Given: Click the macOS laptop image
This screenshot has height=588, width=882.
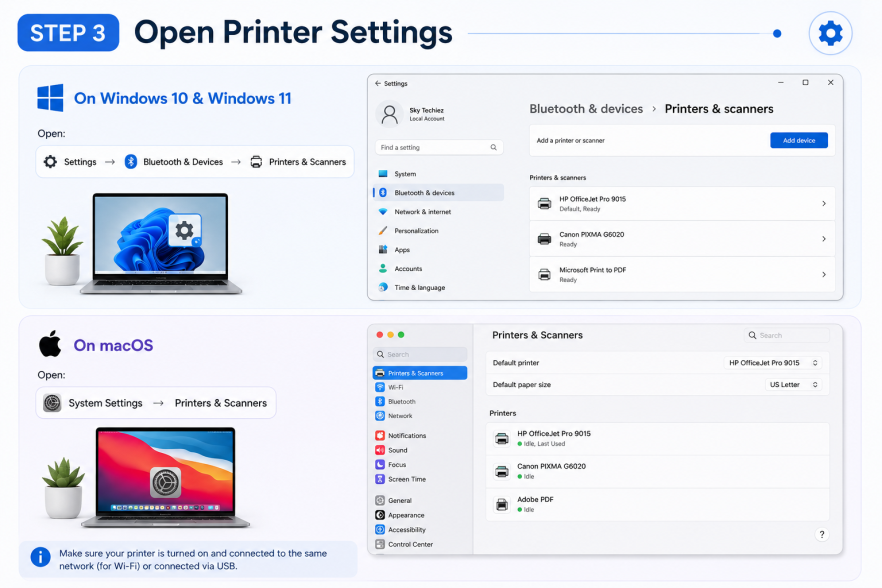Looking at the screenshot, I should tap(165, 477).
